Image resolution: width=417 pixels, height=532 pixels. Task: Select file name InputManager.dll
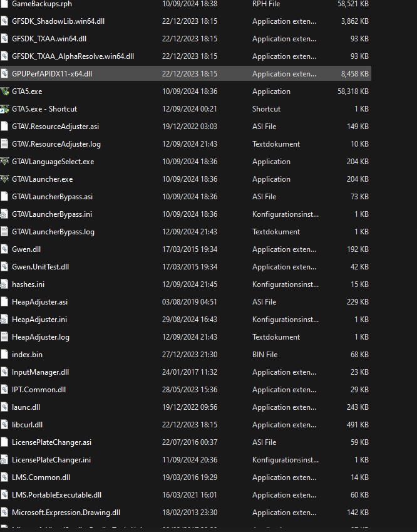40,372
